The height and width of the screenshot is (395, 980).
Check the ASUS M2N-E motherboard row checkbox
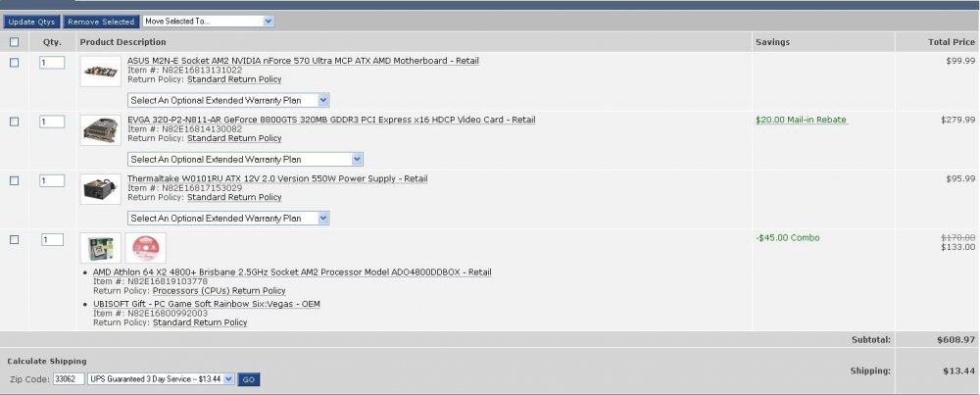(x=15, y=63)
